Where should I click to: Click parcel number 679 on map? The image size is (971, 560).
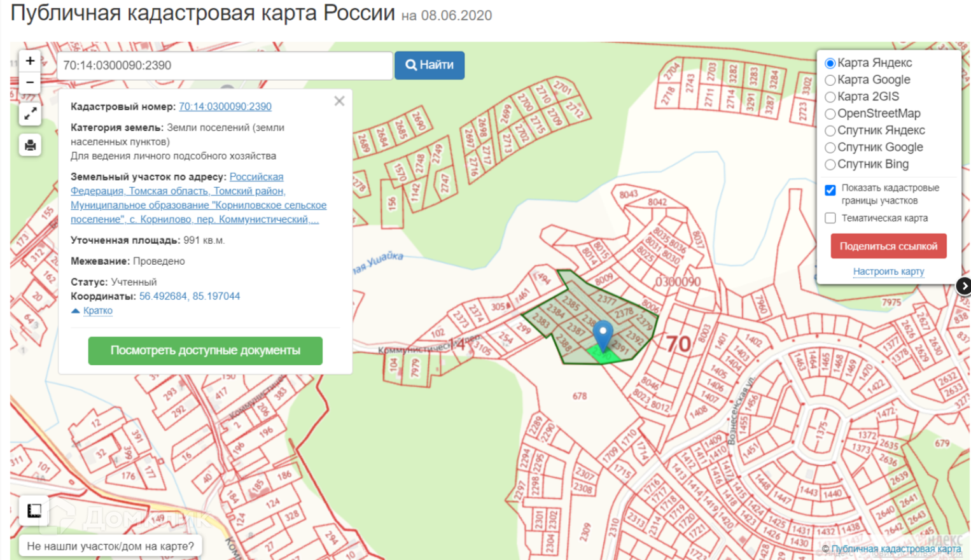(x=942, y=443)
